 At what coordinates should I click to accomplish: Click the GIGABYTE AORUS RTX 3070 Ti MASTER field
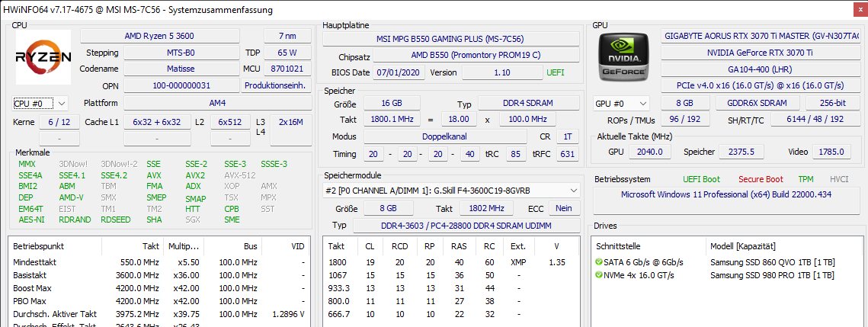[x=761, y=36]
